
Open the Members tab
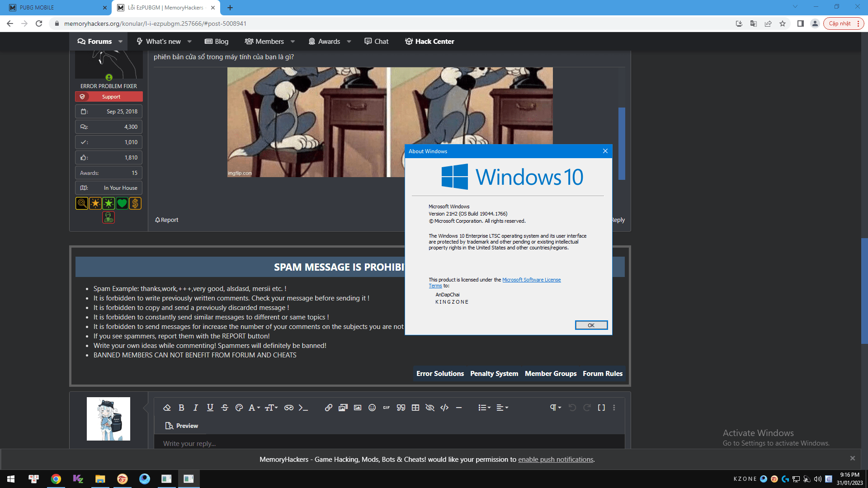point(264,41)
